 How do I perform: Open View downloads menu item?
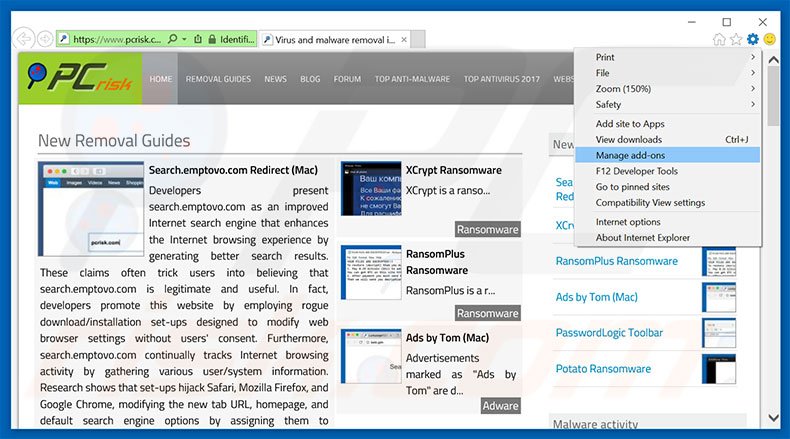629,139
